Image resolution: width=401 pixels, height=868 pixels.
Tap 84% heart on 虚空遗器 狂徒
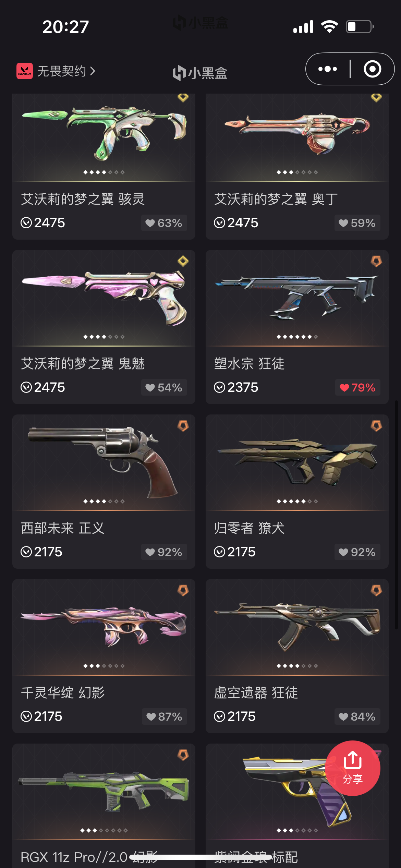coord(357,716)
